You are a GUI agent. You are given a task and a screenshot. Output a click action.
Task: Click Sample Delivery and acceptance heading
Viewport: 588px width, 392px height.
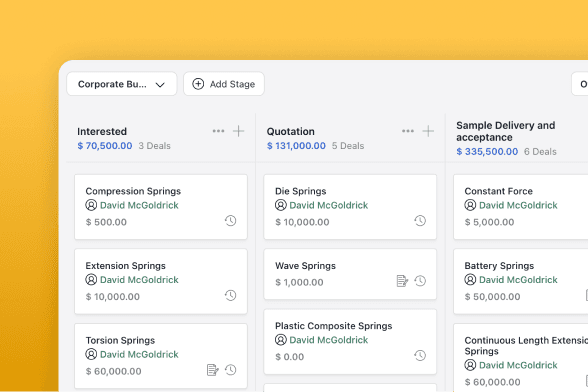tap(506, 131)
